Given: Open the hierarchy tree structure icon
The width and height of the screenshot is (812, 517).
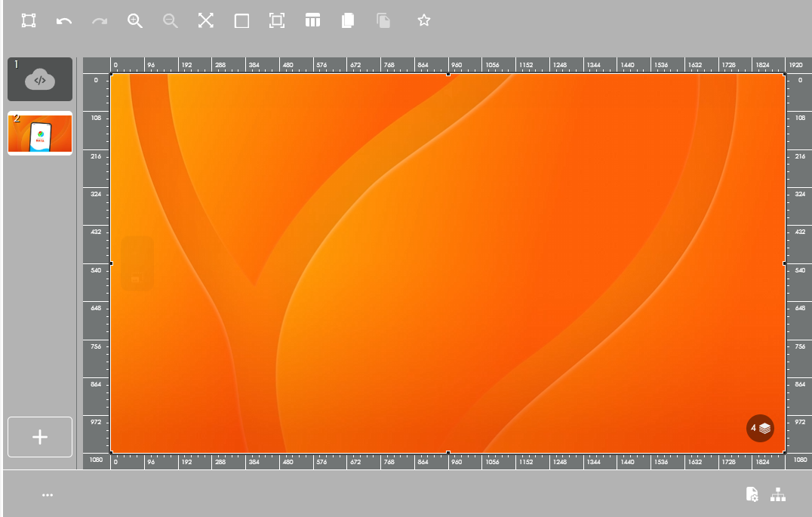Looking at the screenshot, I should pyautogui.click(x=778, y=494).
